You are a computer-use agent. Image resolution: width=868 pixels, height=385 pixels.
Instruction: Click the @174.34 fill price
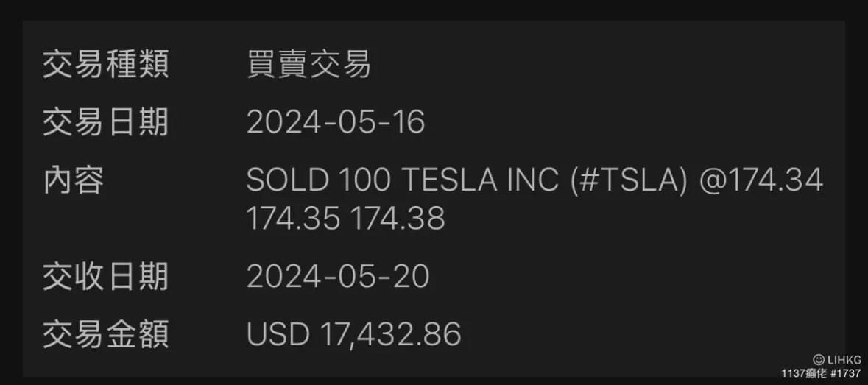pos(761,180)
